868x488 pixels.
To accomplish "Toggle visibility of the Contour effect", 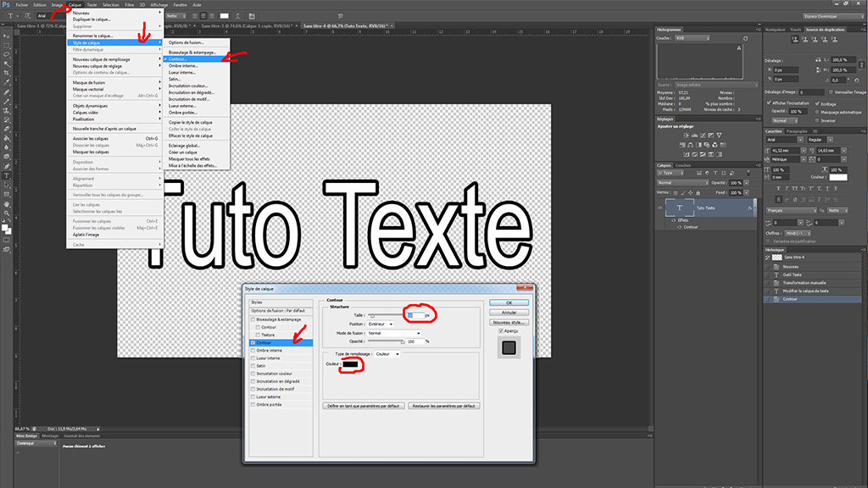I will (679, 227).
